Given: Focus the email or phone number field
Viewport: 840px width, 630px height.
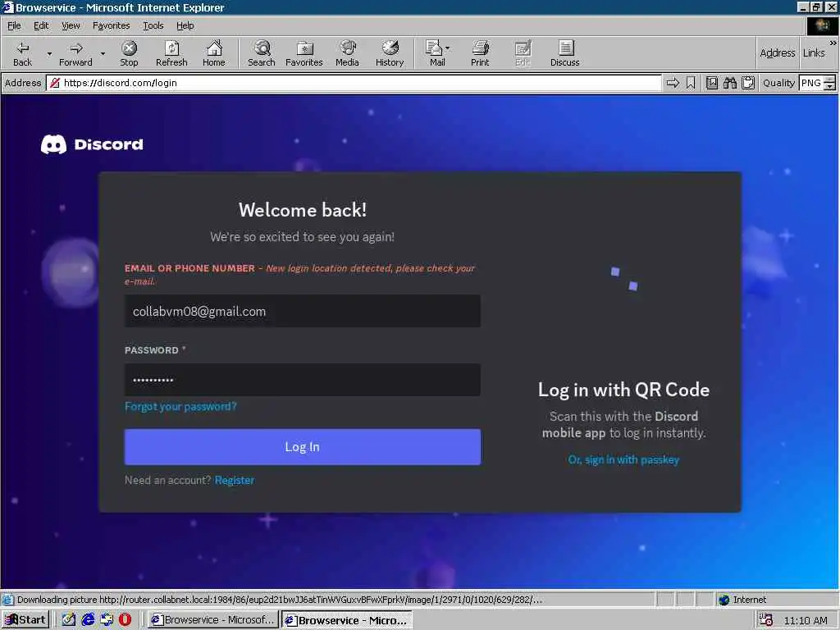Looking at the screenshot, I should coord(302,311).
